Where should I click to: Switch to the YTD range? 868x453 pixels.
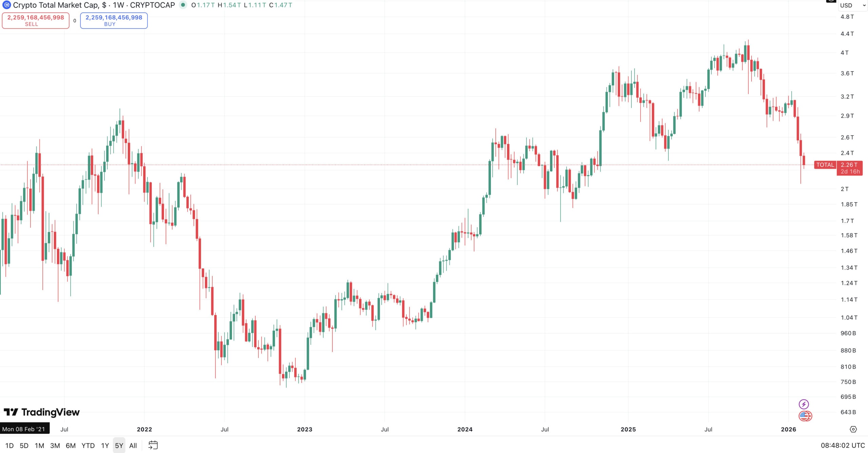(x=88, y=446)
